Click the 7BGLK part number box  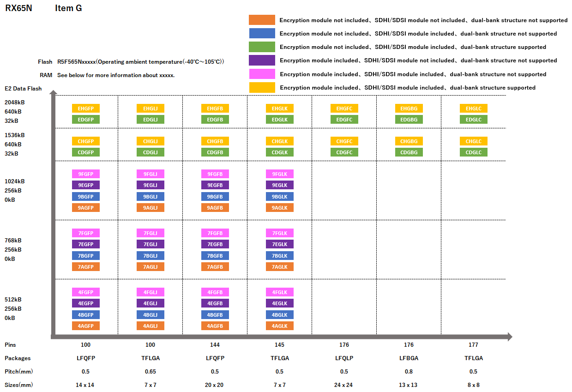[279, 256]
